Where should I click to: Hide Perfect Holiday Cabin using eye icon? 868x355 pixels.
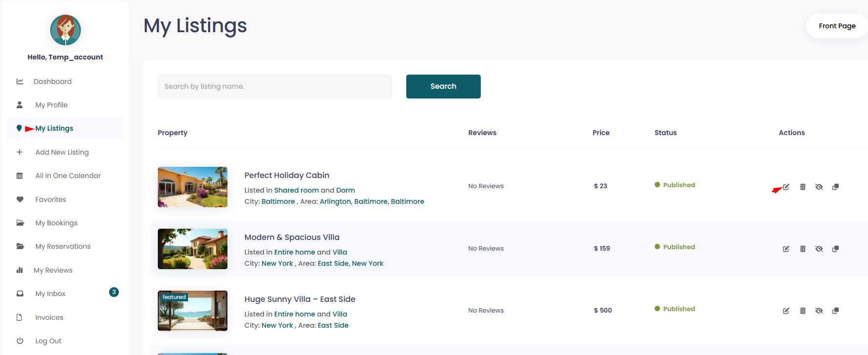point(819,187)
